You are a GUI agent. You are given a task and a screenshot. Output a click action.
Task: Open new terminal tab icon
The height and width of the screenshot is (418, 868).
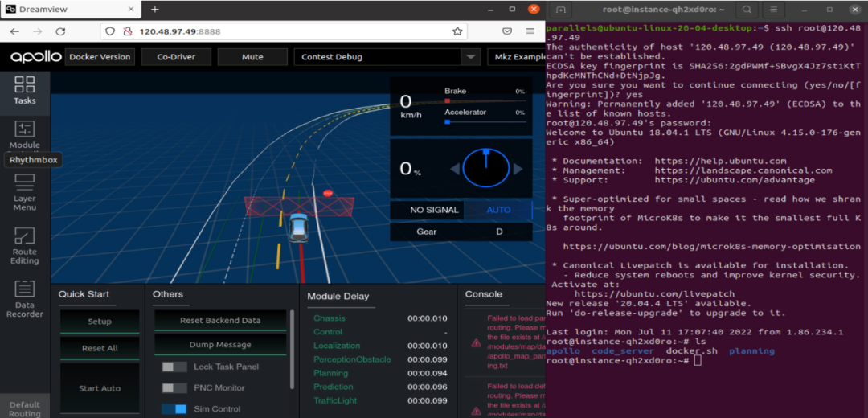point(561,10)
